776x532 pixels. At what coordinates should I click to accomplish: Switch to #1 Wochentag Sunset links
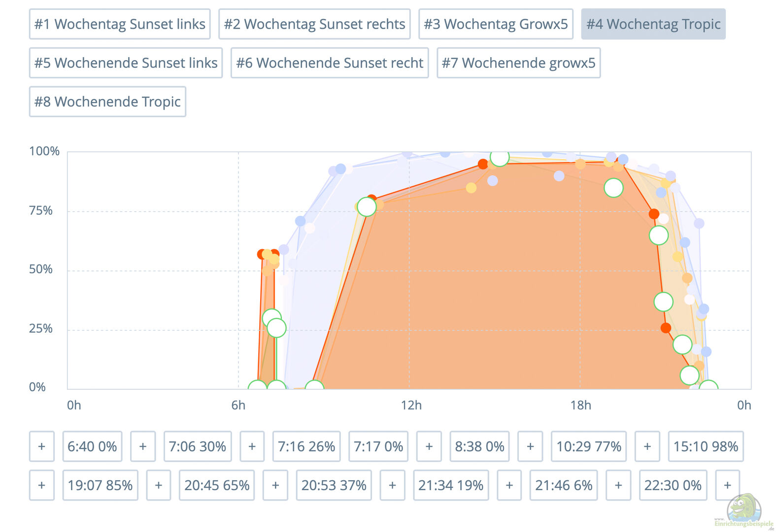[x=120, y=24]
